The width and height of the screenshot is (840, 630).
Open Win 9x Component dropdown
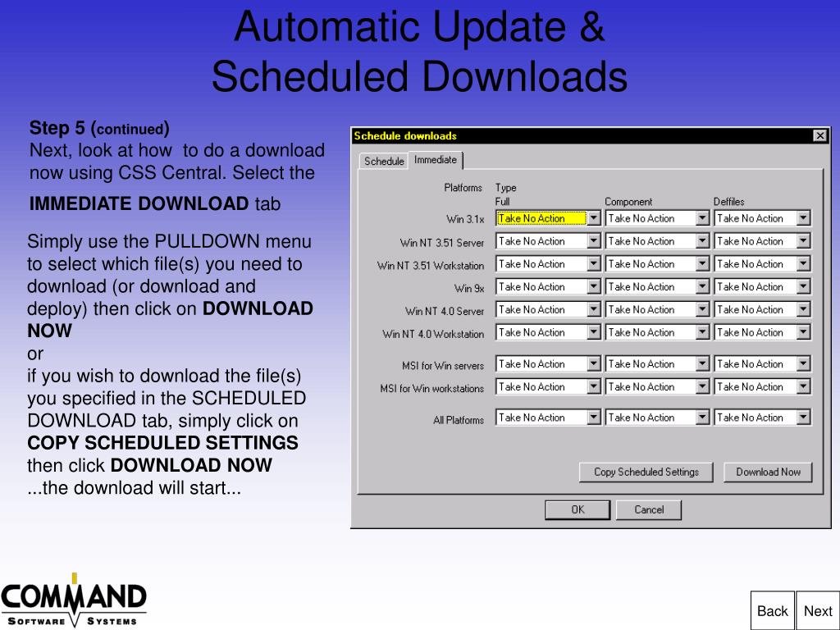coord(657,287)
